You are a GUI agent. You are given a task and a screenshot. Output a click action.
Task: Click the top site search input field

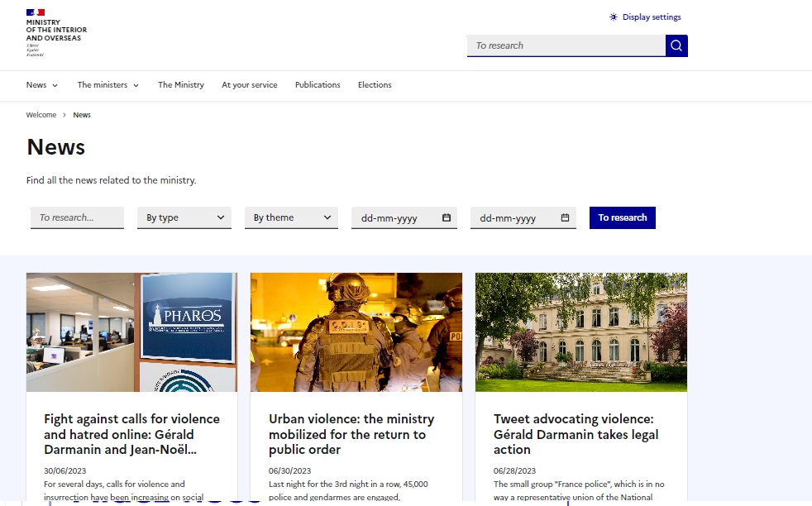[x=566, y=45]
